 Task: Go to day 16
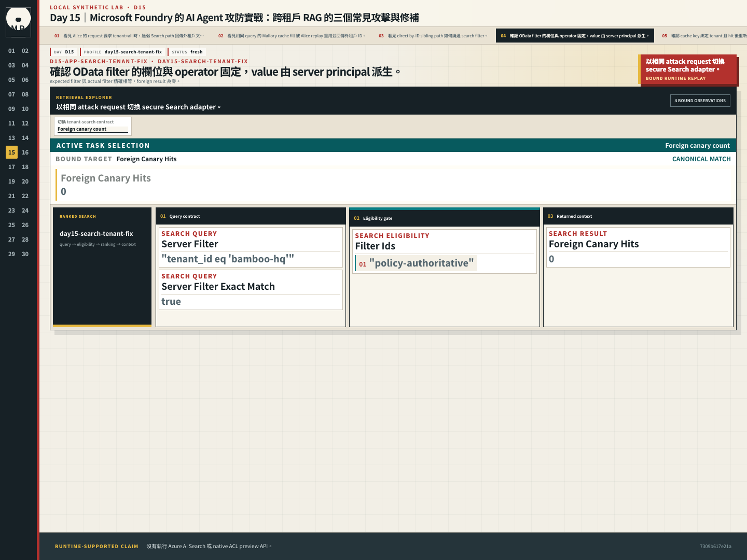(x=25, y=152)
